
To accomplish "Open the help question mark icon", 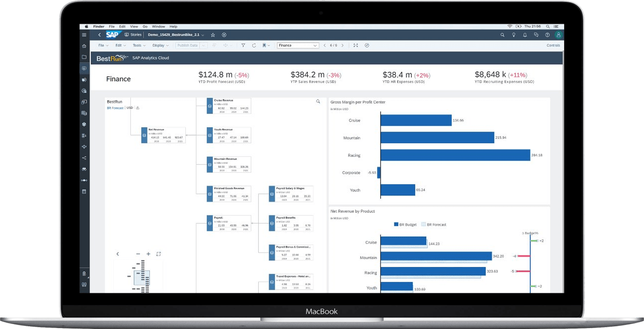I will [547, 35].
